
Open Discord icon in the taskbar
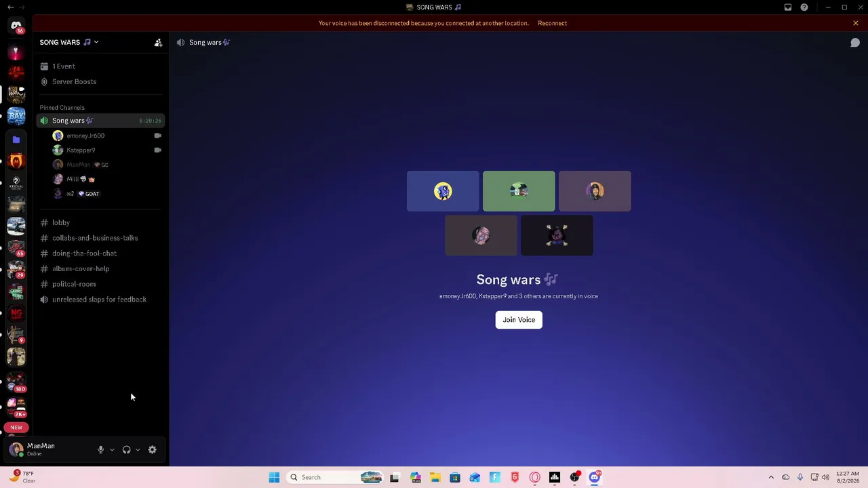595,477
